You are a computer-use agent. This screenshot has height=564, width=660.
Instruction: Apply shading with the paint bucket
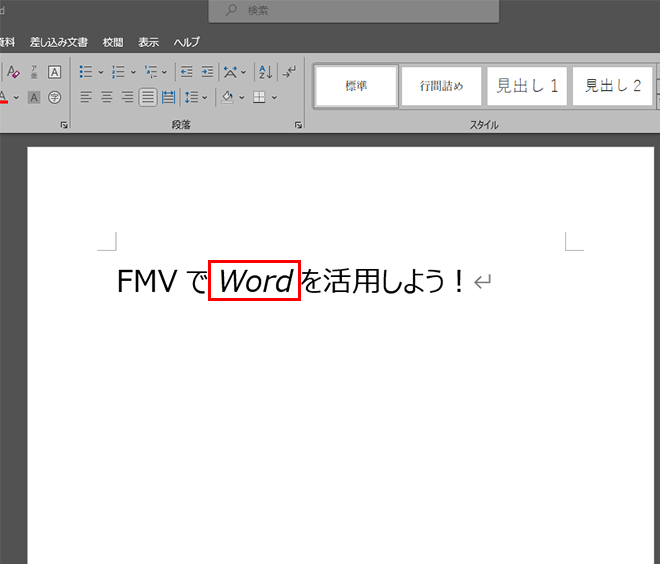pos(227,98)
